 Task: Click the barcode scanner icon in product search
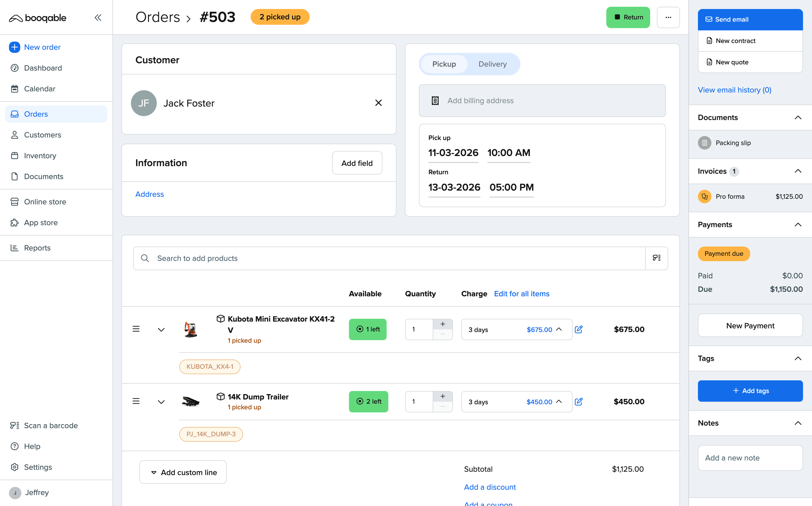[x=656, y=258]
